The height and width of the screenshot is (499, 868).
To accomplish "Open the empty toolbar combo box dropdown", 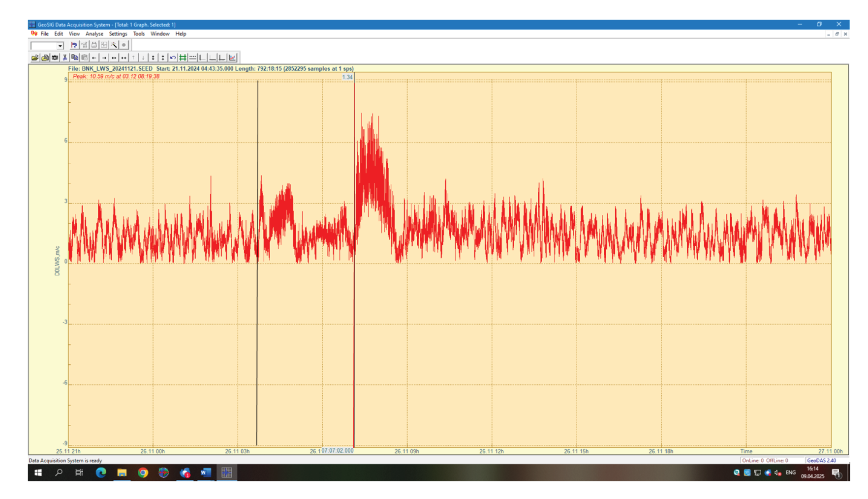I will point(60,46).
